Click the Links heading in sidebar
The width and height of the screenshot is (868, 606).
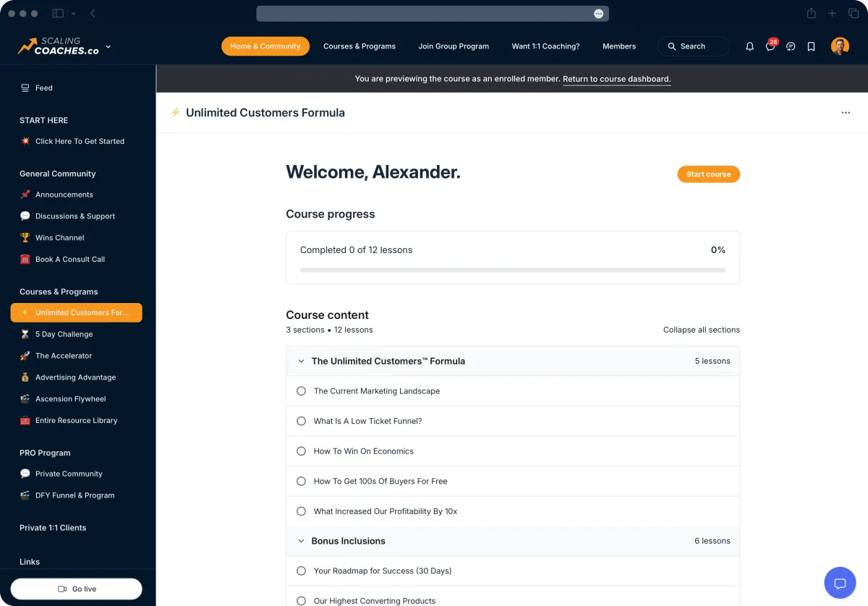pyautogui.click(x=30, y=562)
